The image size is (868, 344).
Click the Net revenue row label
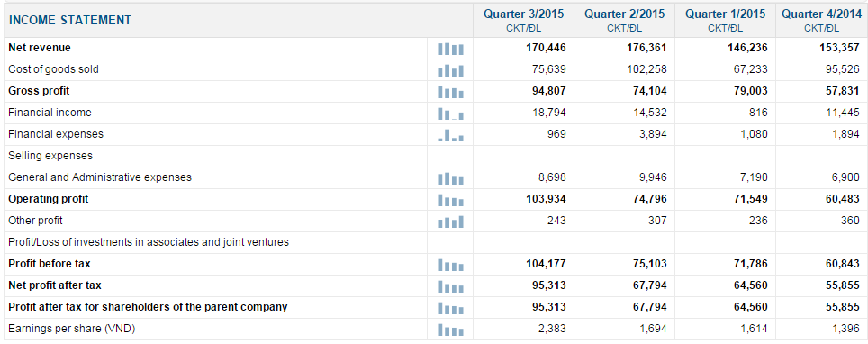pos(40,48)
